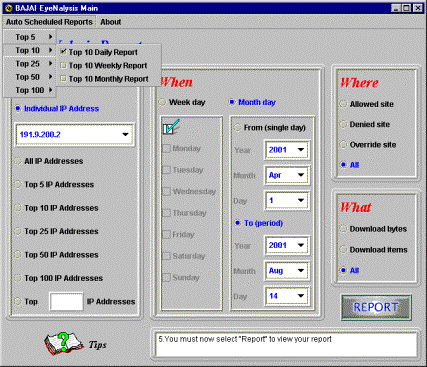Select the Week day radio button
The image size is (427, 367).
pyautogui.click(x=163, y=102)
